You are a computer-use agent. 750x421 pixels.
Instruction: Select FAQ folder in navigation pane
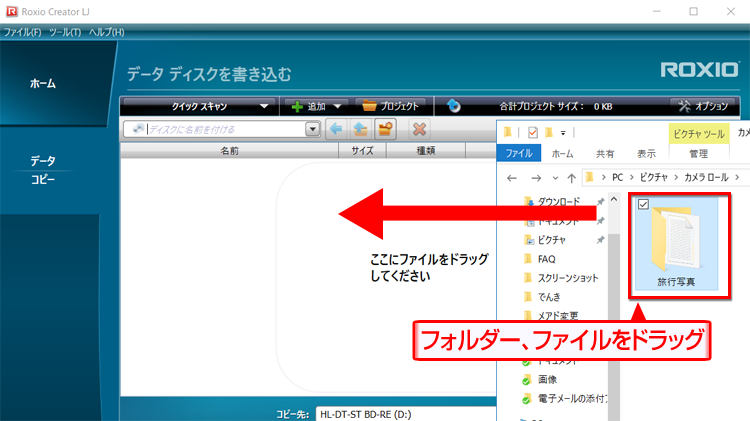point(546,259)
